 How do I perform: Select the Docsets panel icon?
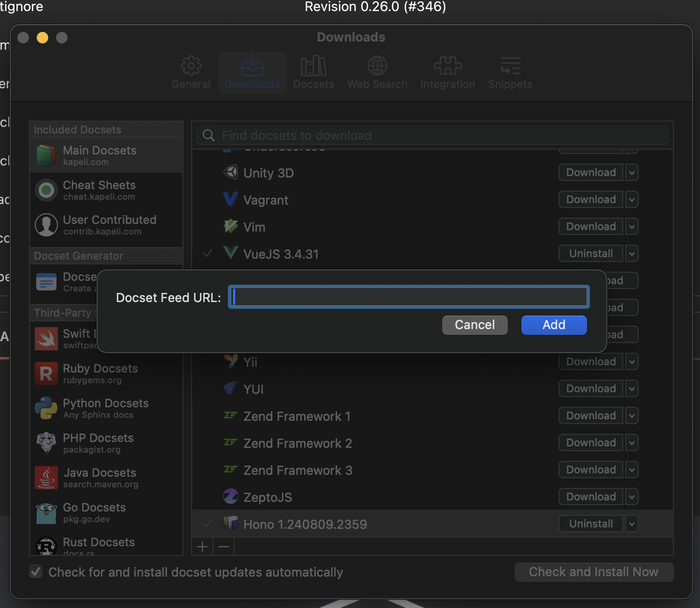[x=313, y=66]
